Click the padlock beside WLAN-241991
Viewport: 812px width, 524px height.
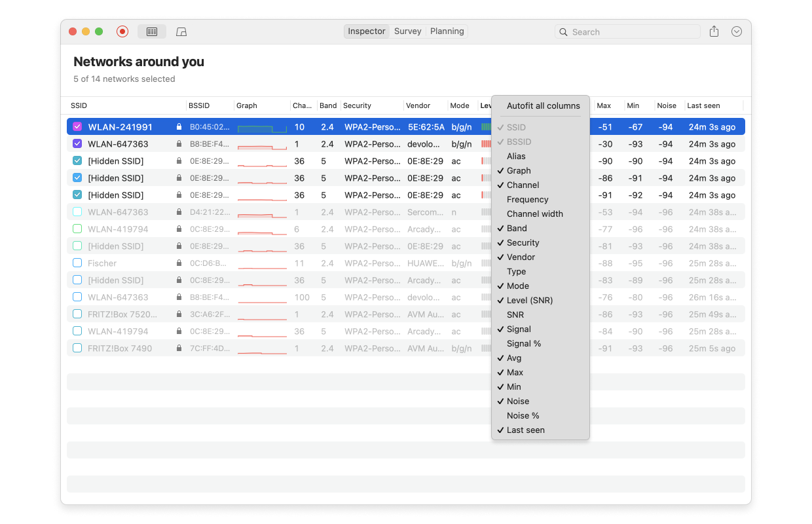tap(179, 126)
